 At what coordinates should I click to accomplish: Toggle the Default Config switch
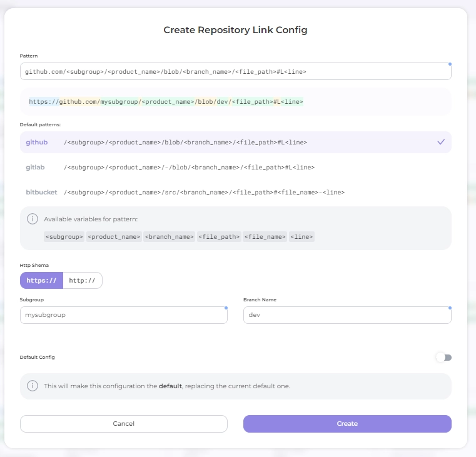(443, 358)
